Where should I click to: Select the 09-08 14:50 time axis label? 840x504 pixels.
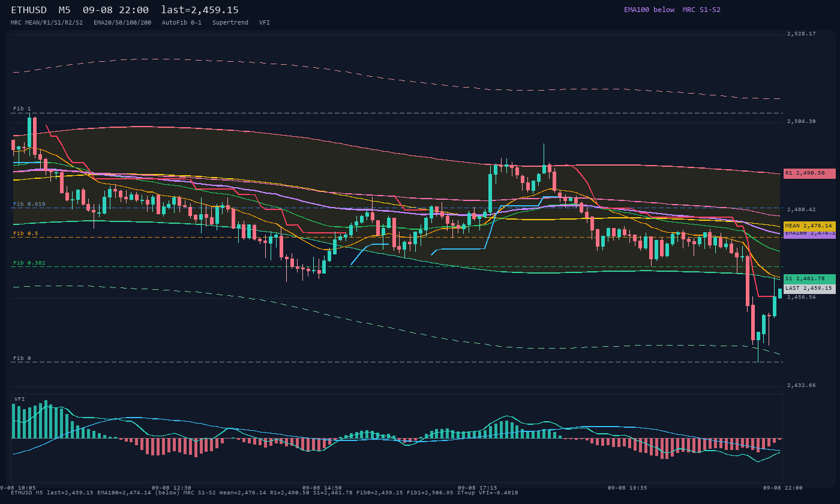[322, 488]
